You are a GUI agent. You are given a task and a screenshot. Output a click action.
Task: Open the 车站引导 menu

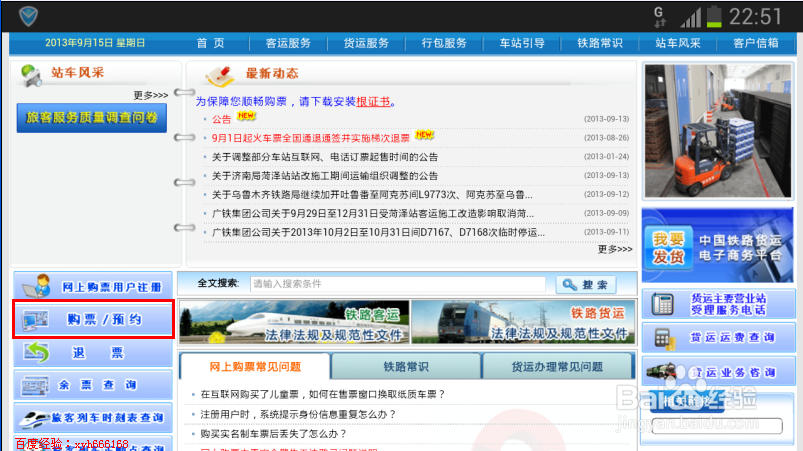[x=522, y=43]
